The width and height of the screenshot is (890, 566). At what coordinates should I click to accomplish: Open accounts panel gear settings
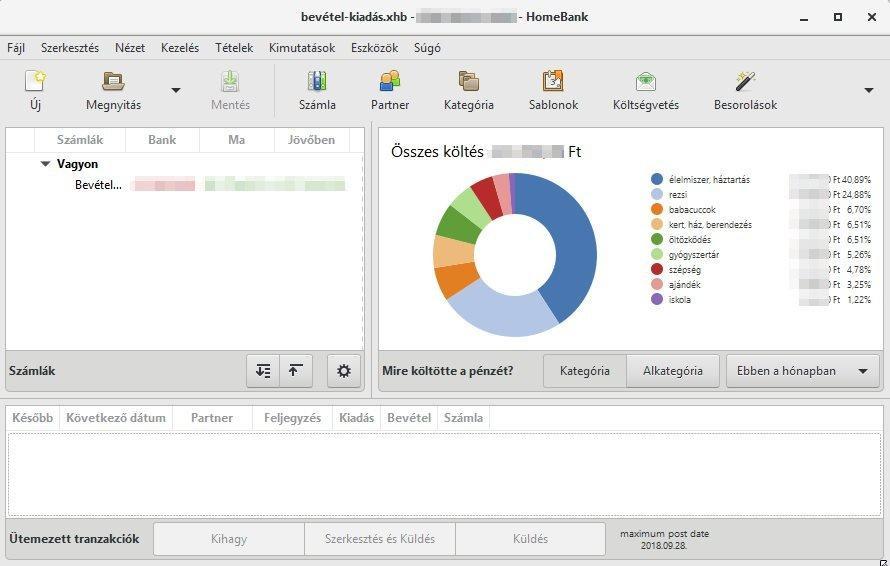tap(344, 371)
